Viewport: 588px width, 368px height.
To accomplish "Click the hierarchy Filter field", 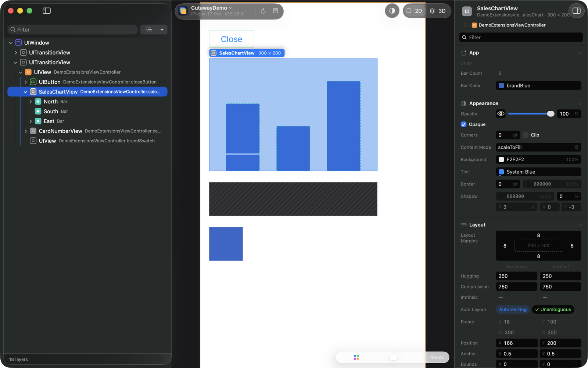I will point(72,29).
